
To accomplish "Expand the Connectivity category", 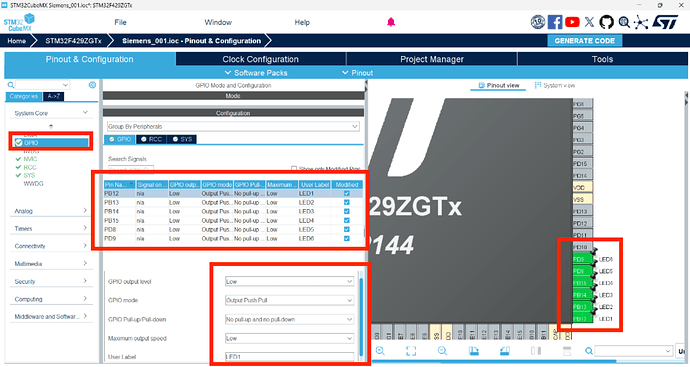I will [x=51, y=246].
